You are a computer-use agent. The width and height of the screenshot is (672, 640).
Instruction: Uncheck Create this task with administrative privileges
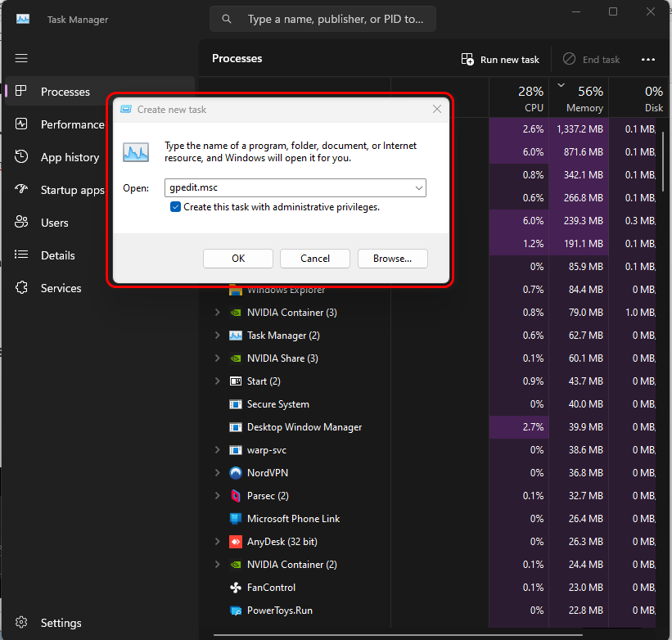pos(176,207)
